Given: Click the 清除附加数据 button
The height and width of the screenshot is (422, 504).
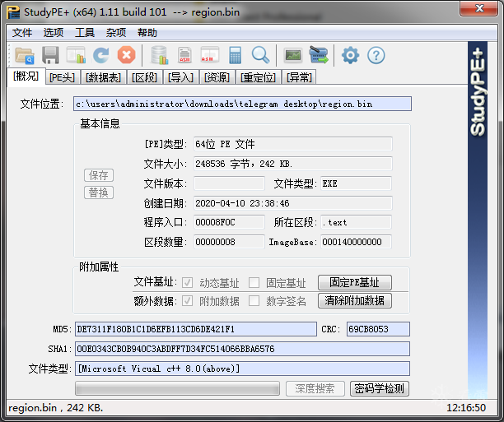Looking at the screenshot, I should [x=355, y=300].
